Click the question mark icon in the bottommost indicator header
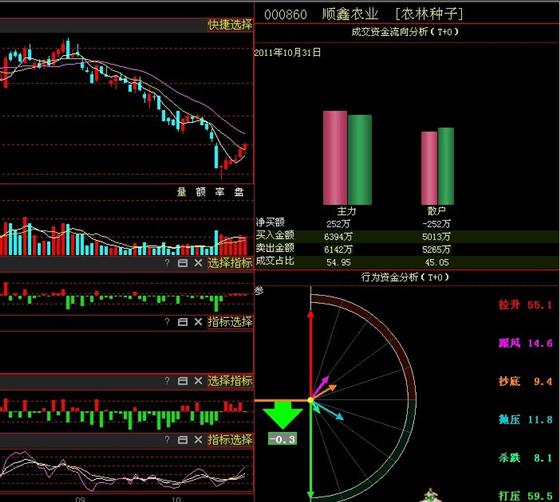Image resolution: width=560 pixels, height=502 pixels. [x=167, y=439]
